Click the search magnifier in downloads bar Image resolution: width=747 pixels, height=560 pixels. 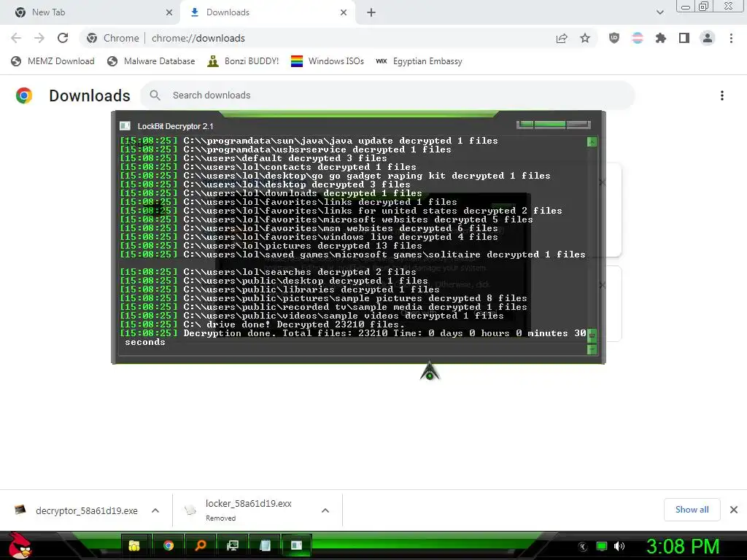pos(155,96)
